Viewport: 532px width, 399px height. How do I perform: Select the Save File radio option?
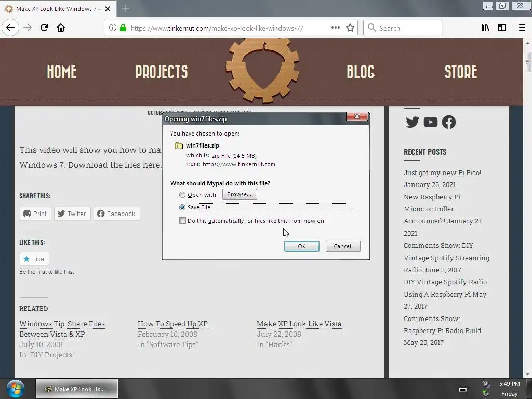click(x=182, y=207)
